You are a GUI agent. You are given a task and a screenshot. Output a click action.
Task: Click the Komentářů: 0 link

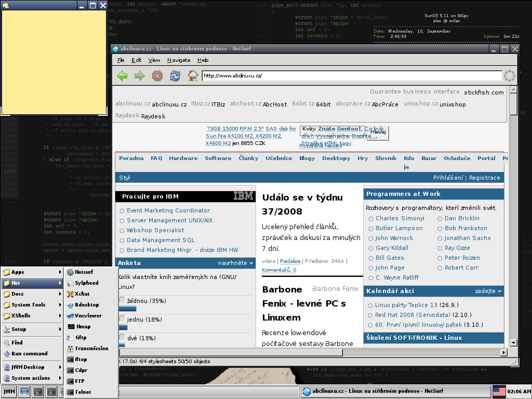[x=279, y=270]
